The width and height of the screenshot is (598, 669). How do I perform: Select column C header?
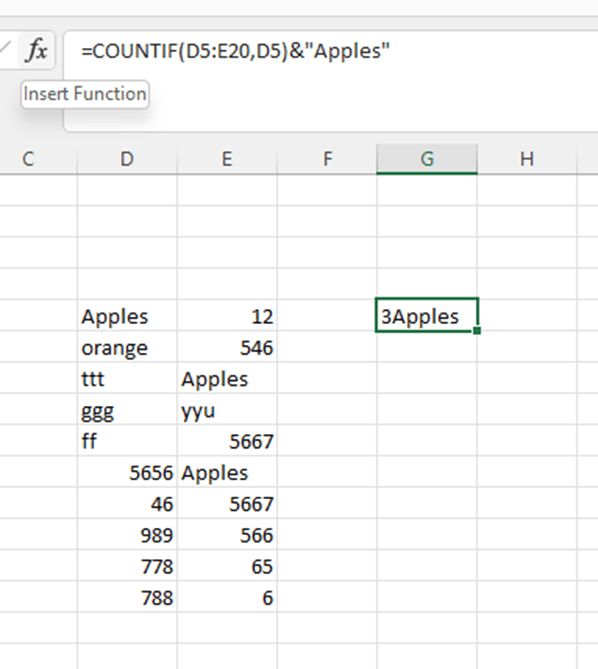(x=28, y=159)
